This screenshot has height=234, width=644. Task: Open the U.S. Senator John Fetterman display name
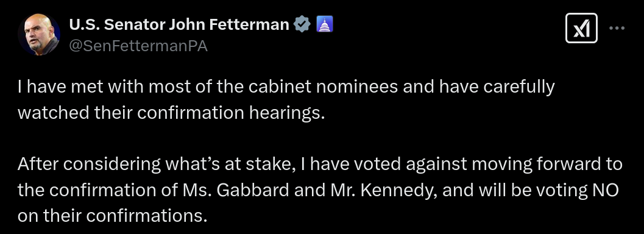(179, 25)
